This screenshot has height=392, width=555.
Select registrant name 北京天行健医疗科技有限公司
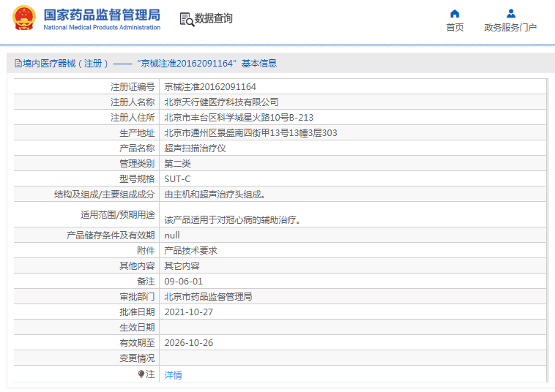pos(221,102)
